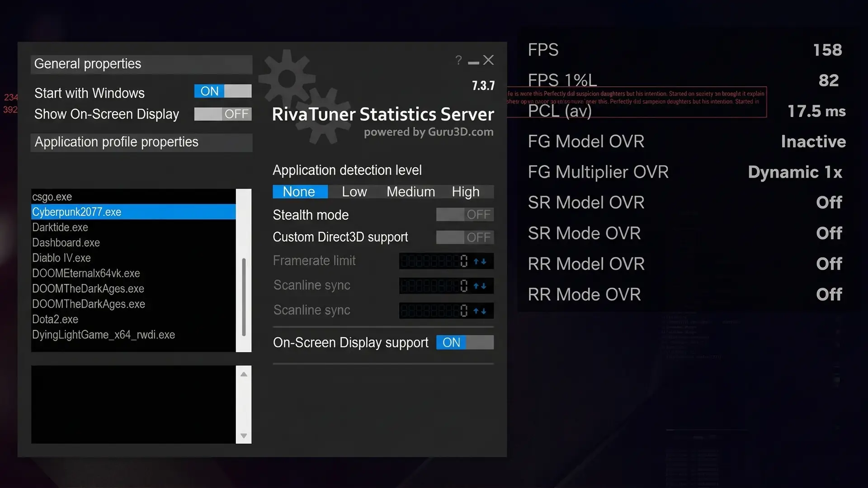The height and width of the screenshot is (488, 868).
Task: Select DyingLightGame_x64_rwdi.exe profile
Action: [133, 335]
